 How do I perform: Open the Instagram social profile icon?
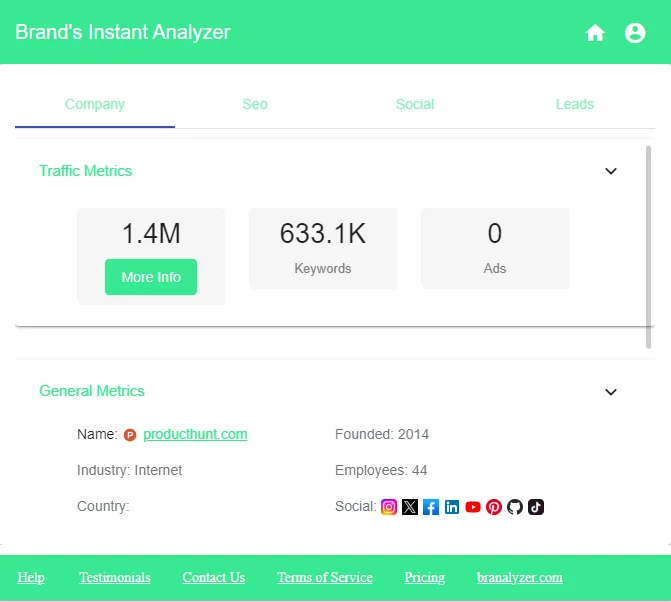tap(389, 507)
